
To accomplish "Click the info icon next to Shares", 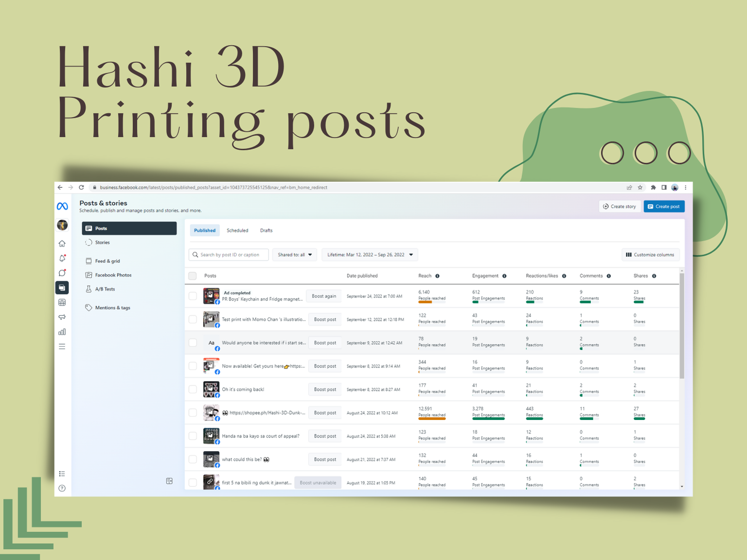I will [654, 276].
